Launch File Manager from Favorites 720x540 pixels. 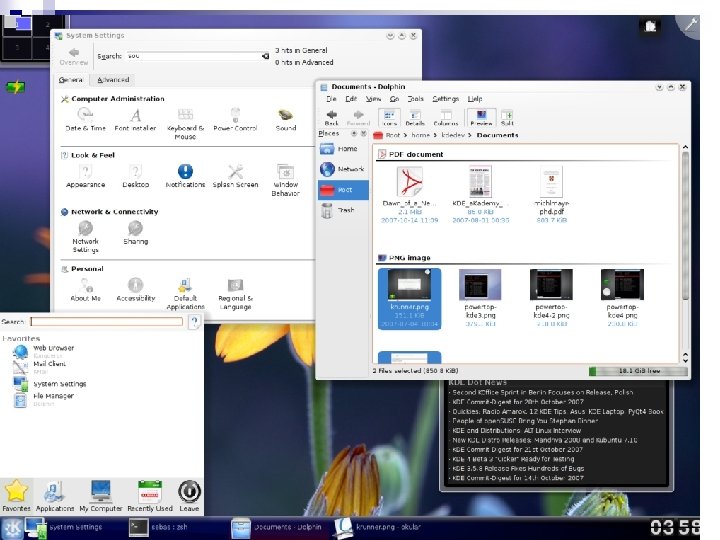45,399
